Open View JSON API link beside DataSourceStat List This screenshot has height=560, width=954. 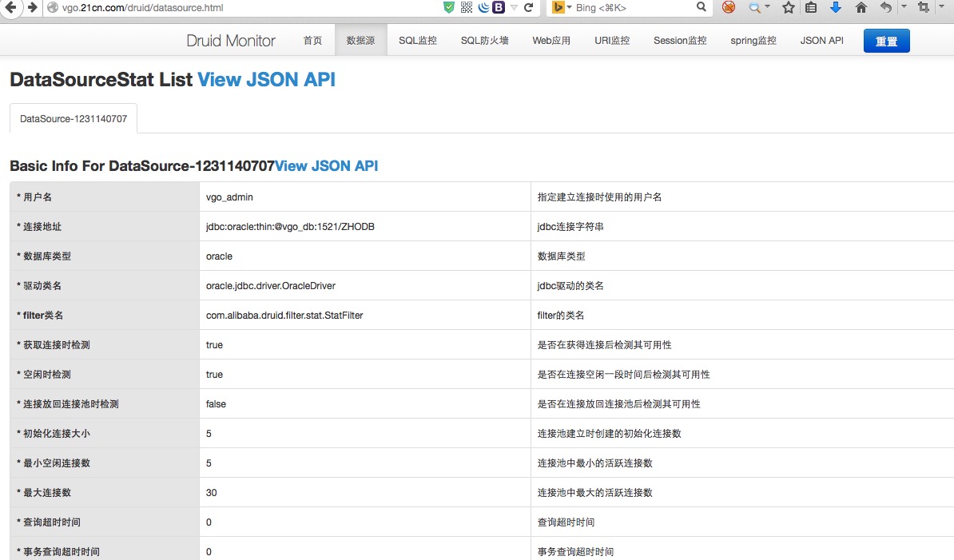tap(267, 80)
